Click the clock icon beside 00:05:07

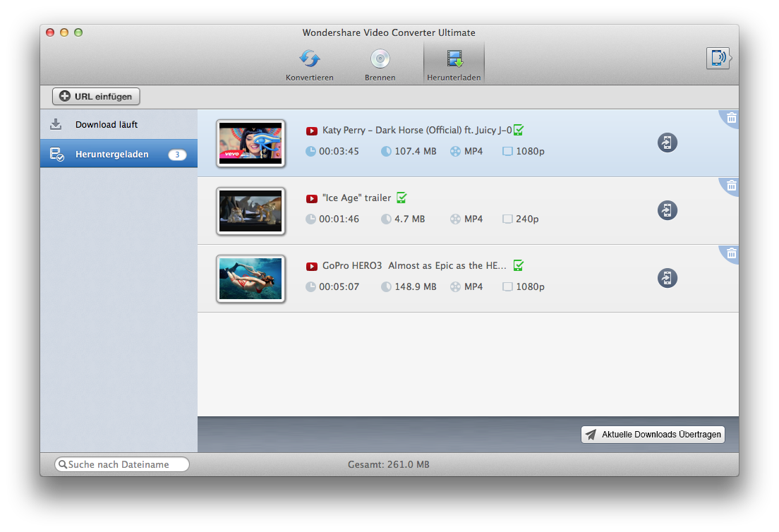[x=310, y=286]
